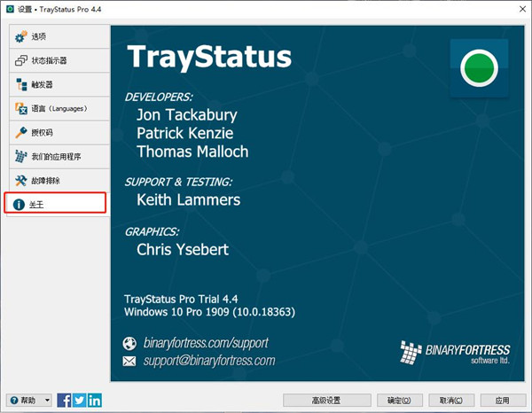The height and width of the screenshot is (413, 532).
Task: Go to the 授权码 tab
Action: 59,133
